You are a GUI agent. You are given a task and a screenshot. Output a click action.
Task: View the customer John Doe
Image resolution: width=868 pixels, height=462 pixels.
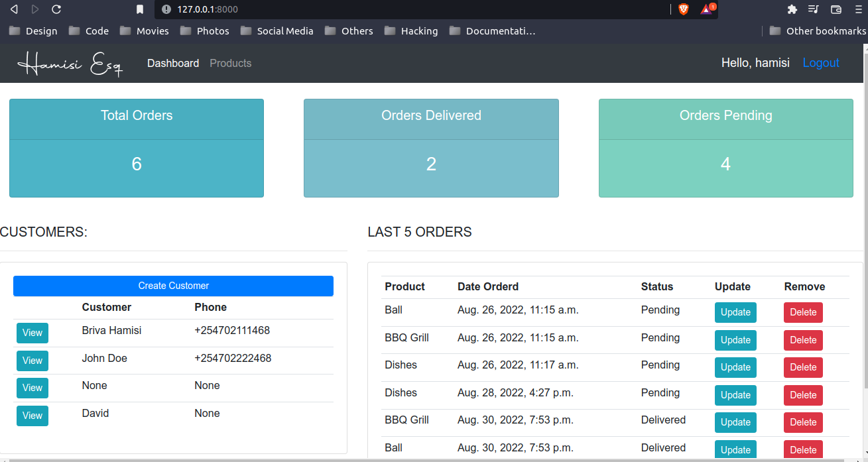pos(32,361)
